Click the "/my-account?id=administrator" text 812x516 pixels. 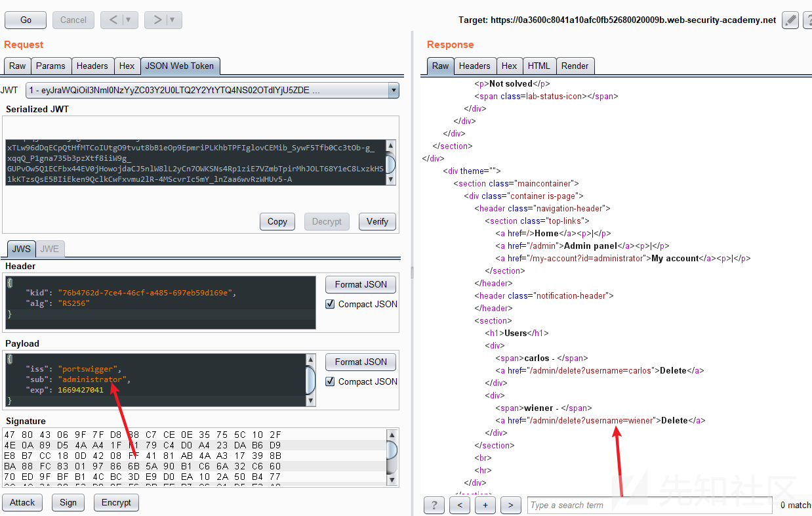[x=586, y=258]
